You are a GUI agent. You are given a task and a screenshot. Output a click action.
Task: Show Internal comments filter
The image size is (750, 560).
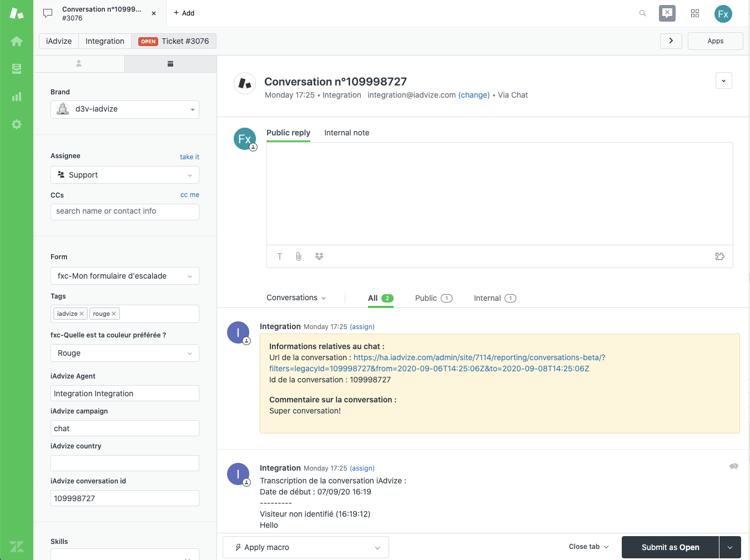point(495,298)
